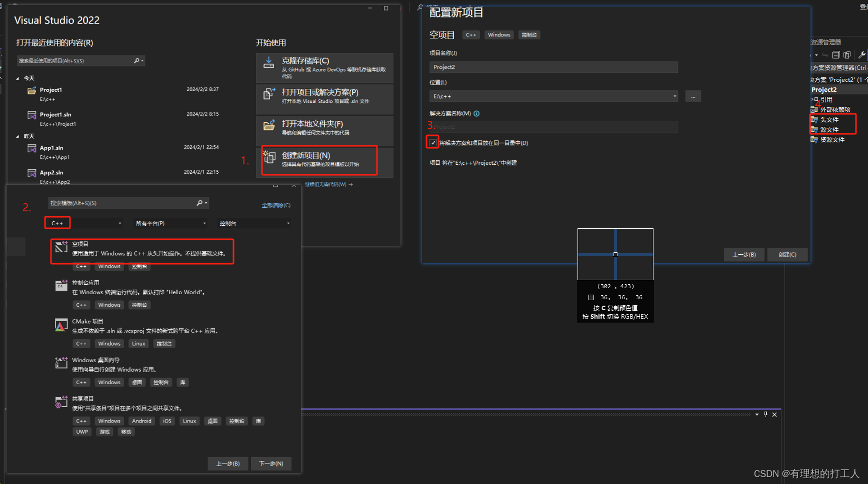The height and width of the screenshot is (484, 868).
Task: Select Project2 node in Solution Explorer
Action: click(x=824, y=90)
